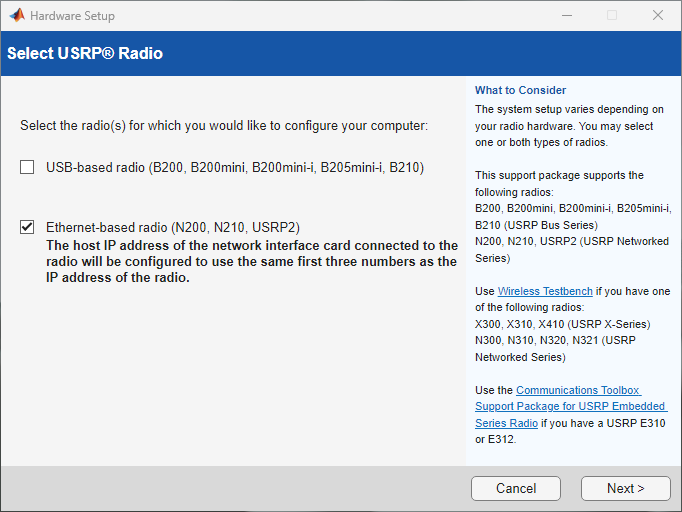682x512 pixels.
Task: Click the greyed-out maximize window button
Action: (x=611, y=16)
